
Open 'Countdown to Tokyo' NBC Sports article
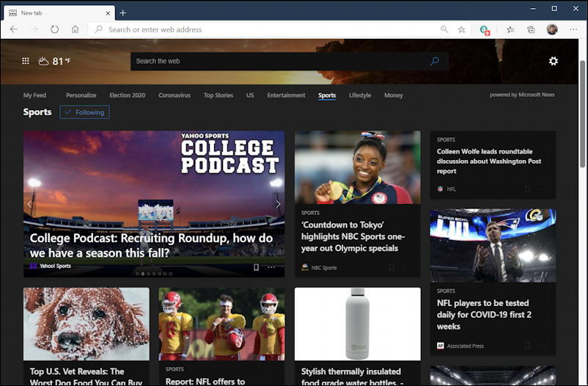(353, 236)
